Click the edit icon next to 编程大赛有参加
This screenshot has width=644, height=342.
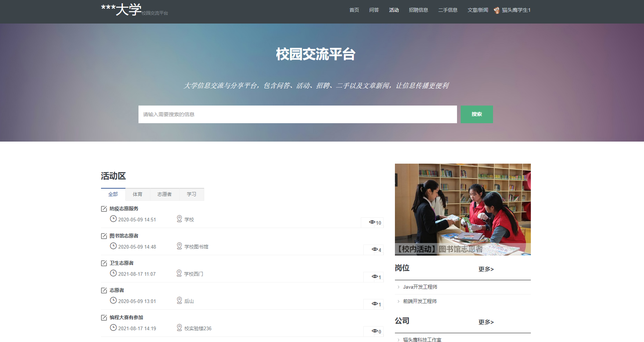pos(104,317)
